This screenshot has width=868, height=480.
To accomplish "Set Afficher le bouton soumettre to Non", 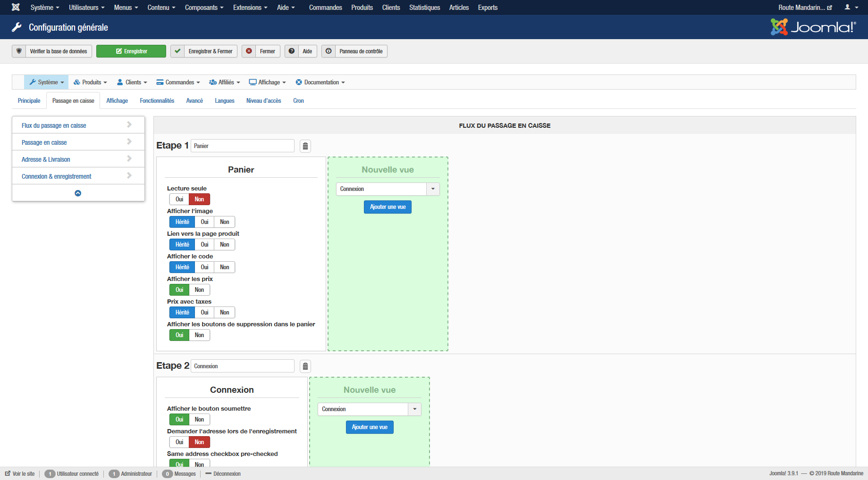I will tap(199, 419).
